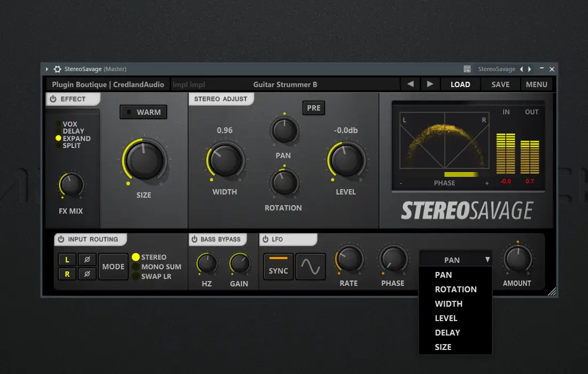Select STEREO routing mode
588x374 pixels.
[x=149, y=257]
